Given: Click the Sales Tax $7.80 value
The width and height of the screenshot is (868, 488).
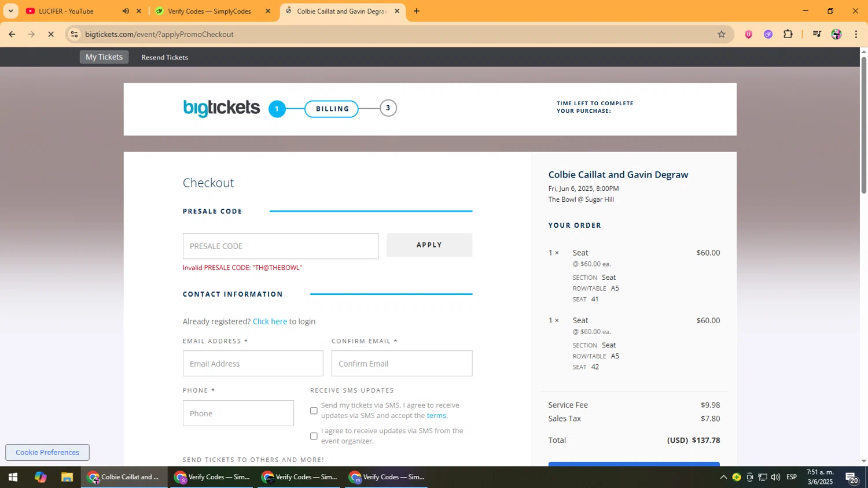Looking at the screenshot, I should click(710, 419).
